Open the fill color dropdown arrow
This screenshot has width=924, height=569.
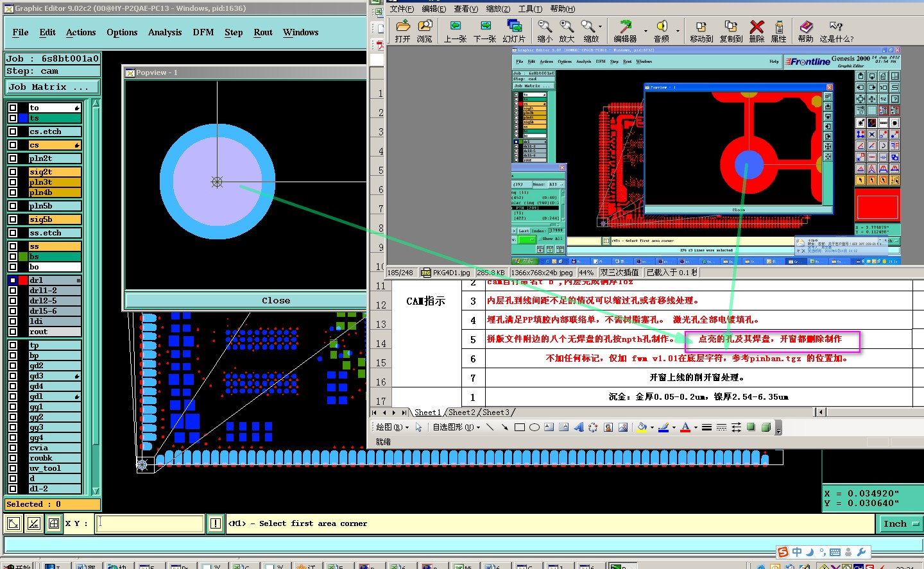click(652, 427)
